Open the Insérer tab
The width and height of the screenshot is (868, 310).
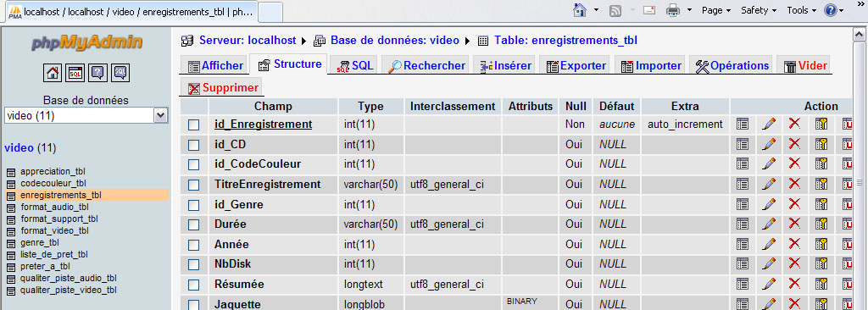point(505,65)
